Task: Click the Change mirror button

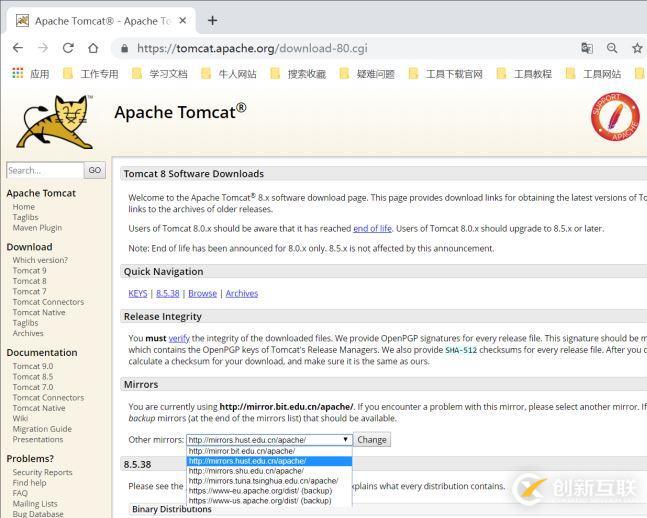Action: click(x=372, y=440)
